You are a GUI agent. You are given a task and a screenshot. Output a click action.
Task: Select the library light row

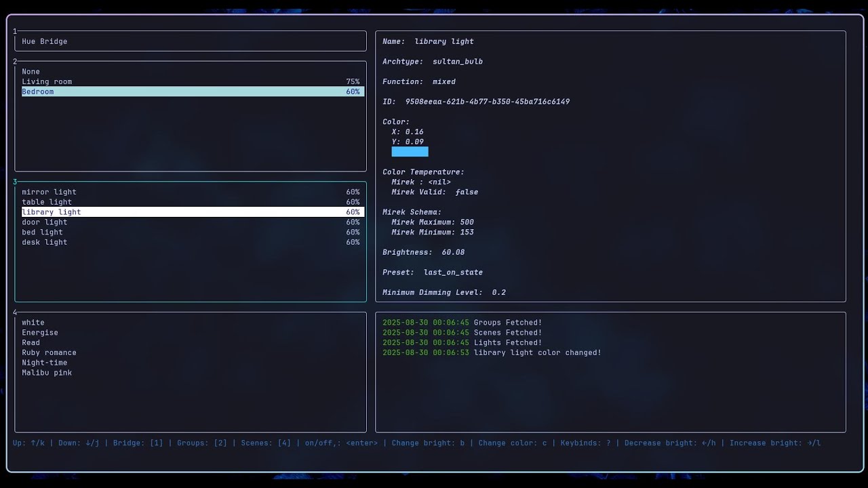193,212
